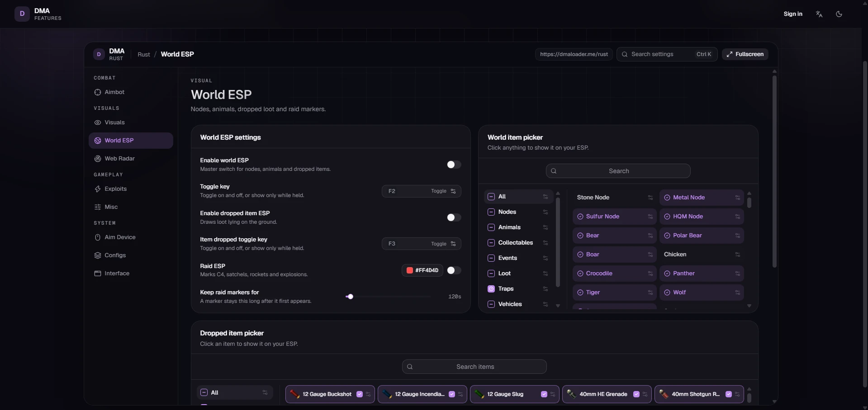Check the Traps category checkbox
Screen dimensions: 868x410
pyautogui.click(x=491, y=289)
